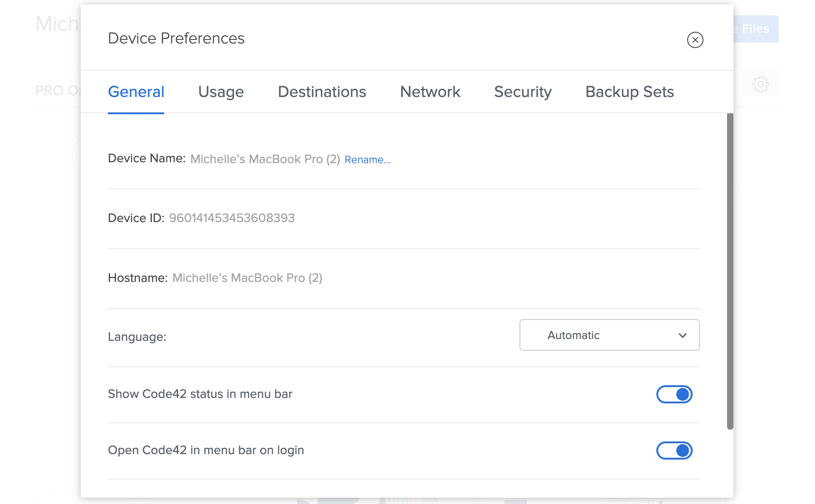
Task: Disable Open Code42 in menu bar on login
Action: 674,451
